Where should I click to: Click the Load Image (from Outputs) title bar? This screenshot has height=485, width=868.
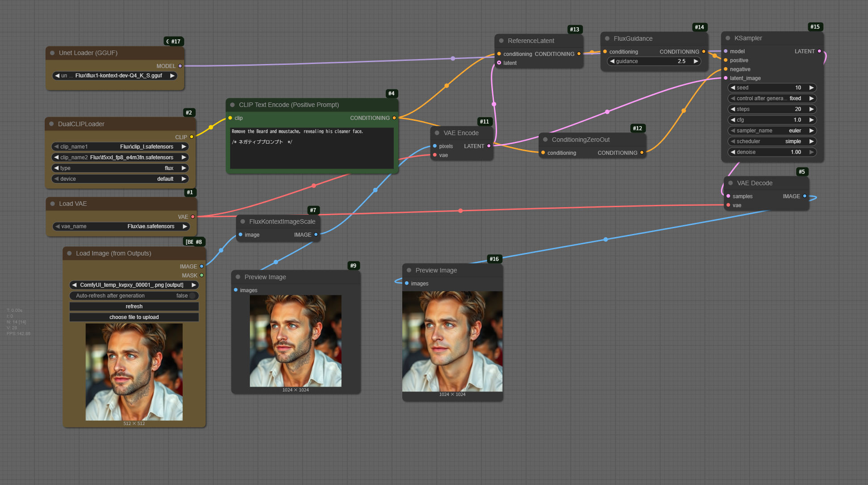click(x=114, y=253)
